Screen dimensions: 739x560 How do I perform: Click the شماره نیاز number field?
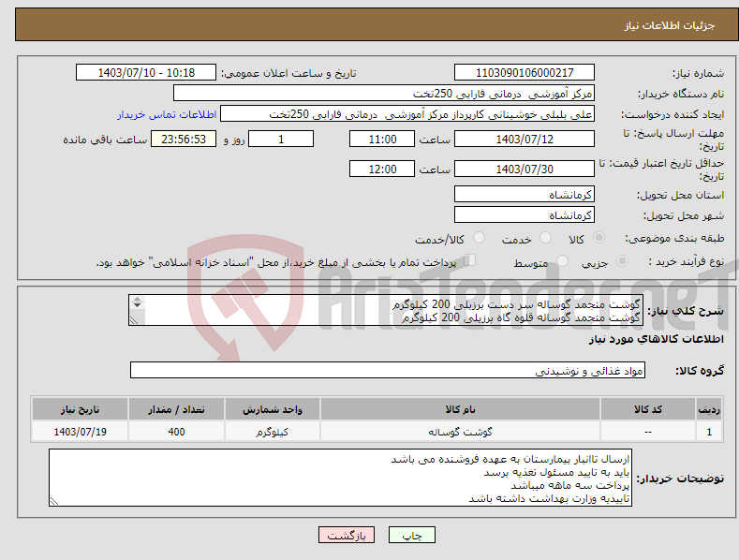525,73
